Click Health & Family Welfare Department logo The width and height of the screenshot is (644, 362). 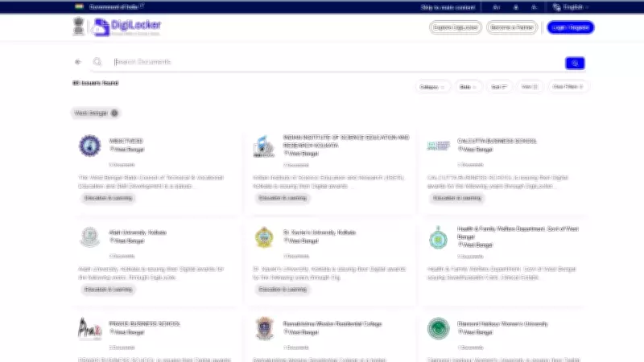(438, 237)
